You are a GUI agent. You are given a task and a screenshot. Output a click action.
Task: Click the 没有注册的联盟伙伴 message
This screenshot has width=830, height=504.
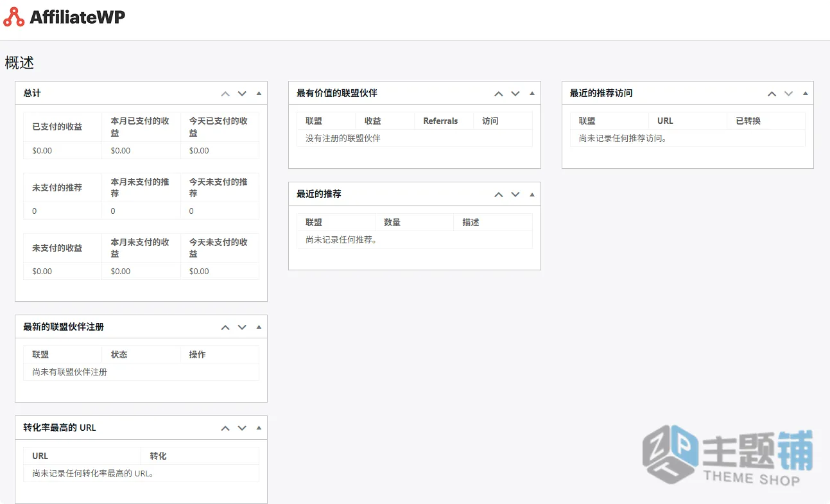pyautogui.click(x=343, y=138)
